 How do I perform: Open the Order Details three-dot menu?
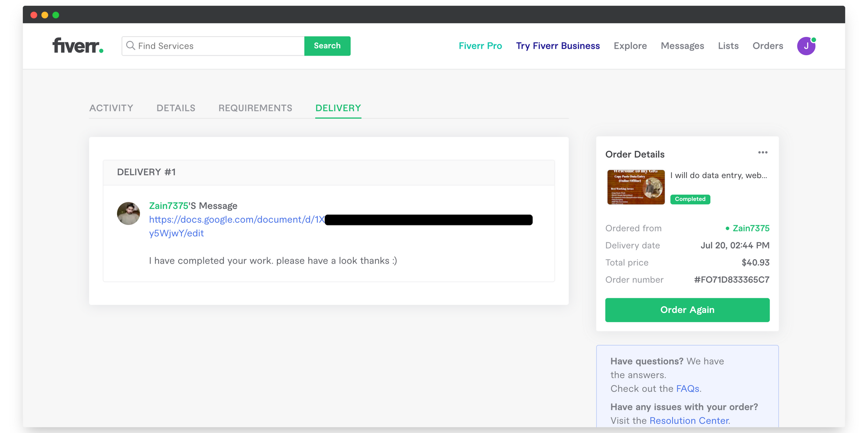point(763,152)
